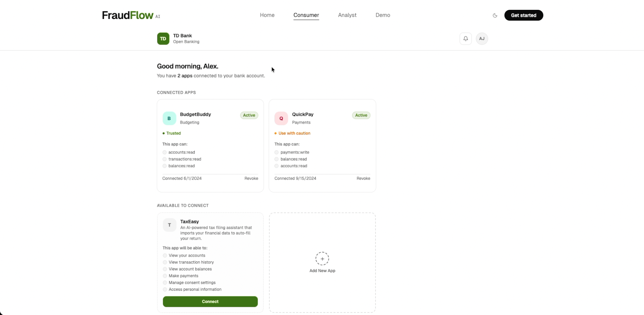Click the TD Bank name text

182,35
